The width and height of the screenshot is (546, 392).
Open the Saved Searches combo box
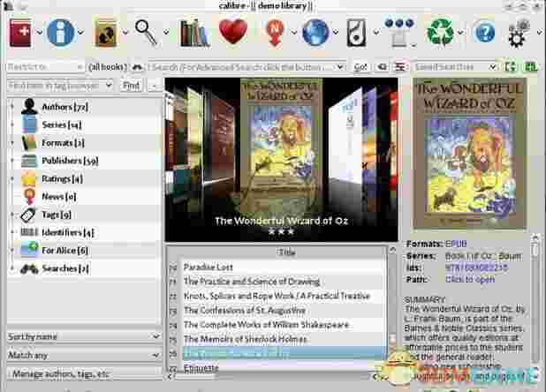point(455,66)
